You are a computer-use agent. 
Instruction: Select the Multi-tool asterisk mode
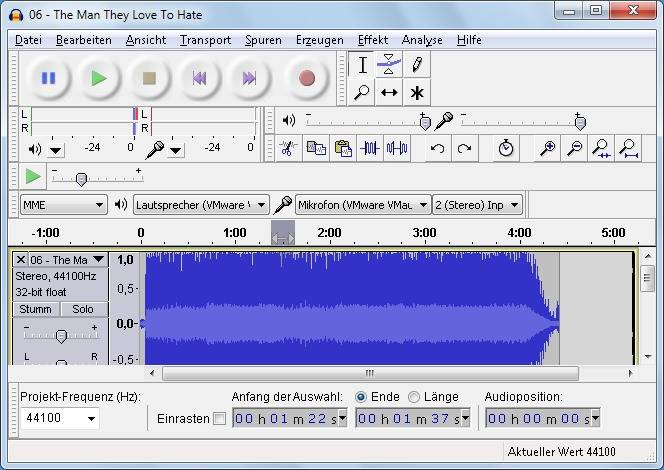(417, 92)
